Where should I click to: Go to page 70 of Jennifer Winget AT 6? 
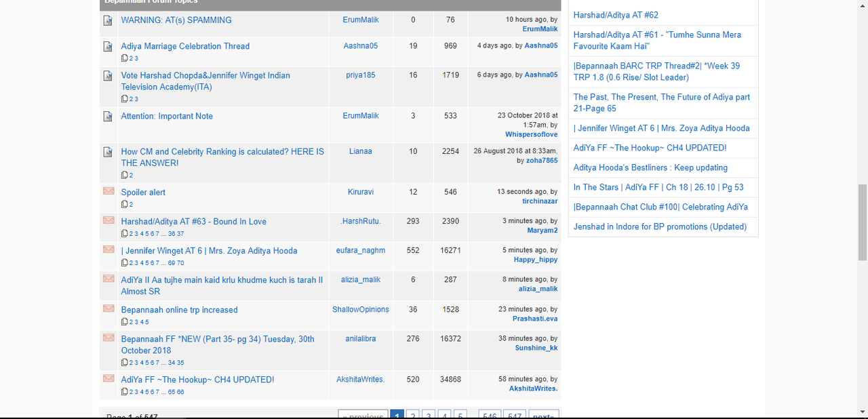180,263
